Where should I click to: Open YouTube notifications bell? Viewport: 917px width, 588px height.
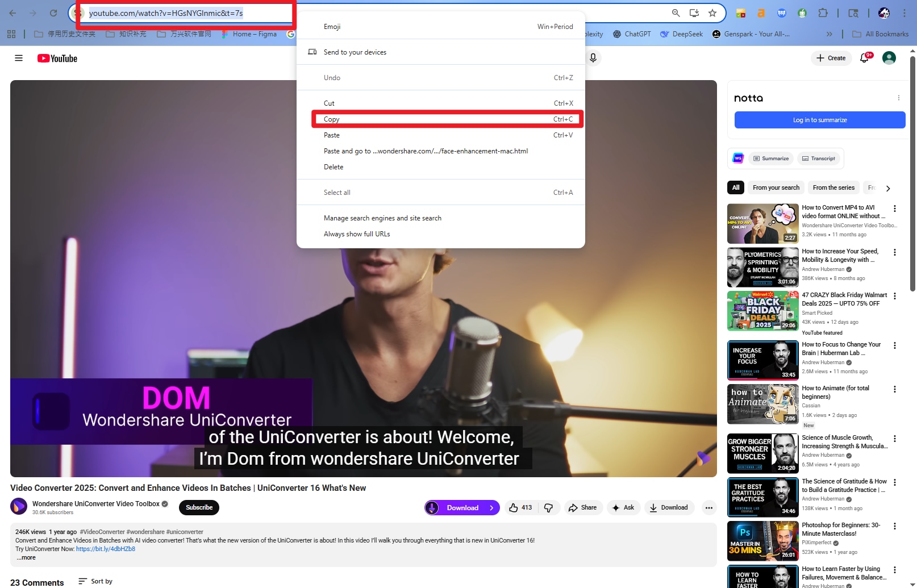864,58
